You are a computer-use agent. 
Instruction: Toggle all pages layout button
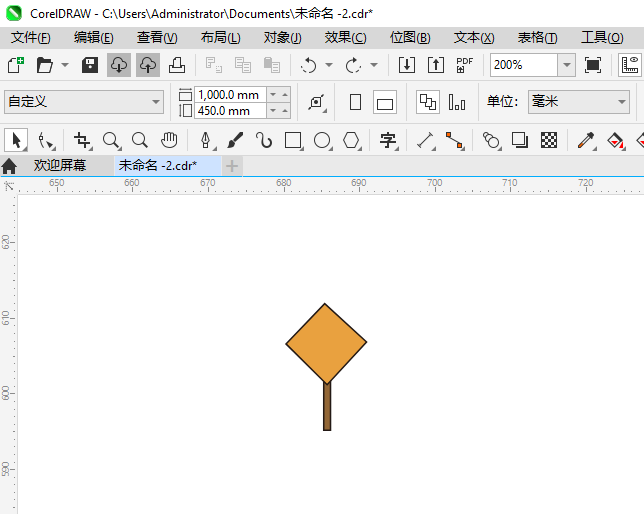(428, 102)
